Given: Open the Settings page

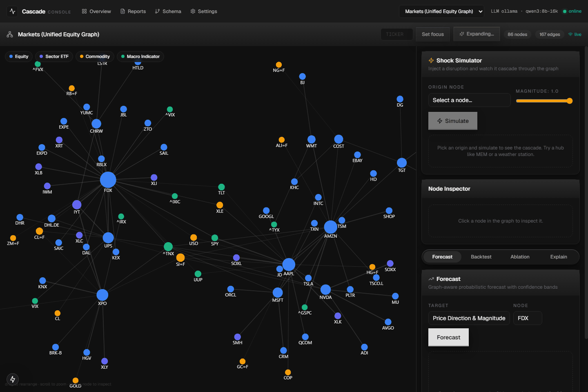Looking at the screenshot, I should tap(204, 11).
